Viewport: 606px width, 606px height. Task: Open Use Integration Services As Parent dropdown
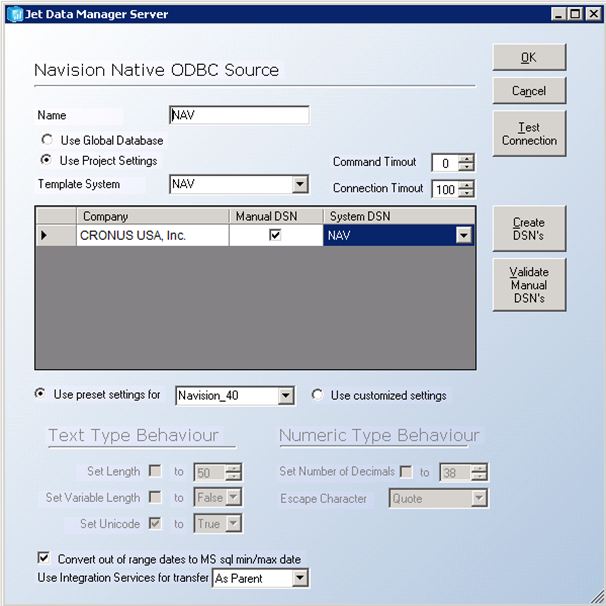tap(300, 579)
